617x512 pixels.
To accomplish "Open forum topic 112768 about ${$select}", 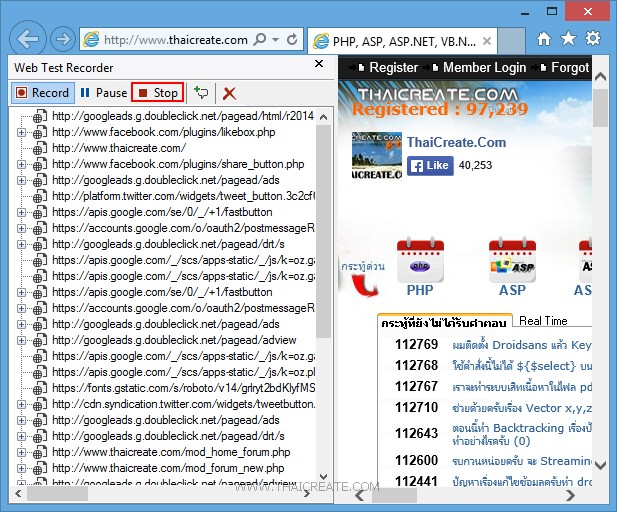I will 522,366.
